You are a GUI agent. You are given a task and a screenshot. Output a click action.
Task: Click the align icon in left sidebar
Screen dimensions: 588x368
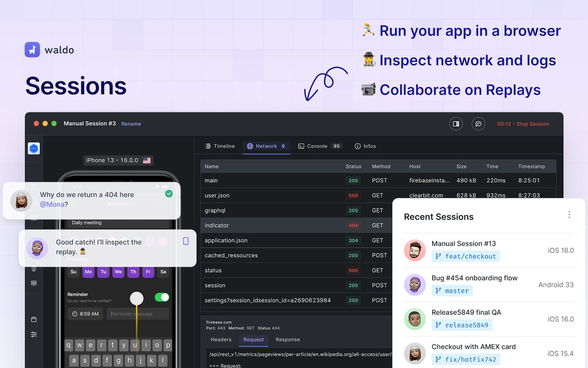pyautogui.click(x=34, y=284)
